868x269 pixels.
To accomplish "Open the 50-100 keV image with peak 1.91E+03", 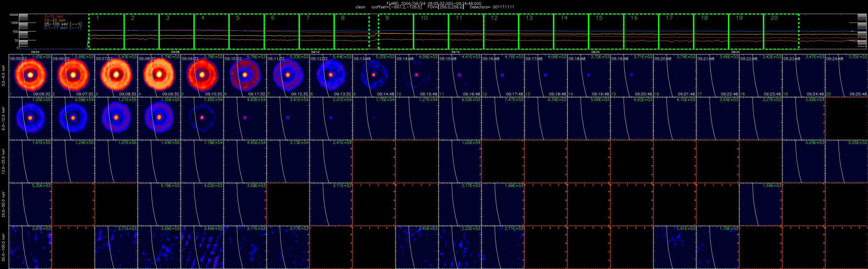I will click(x=675, y=247).
